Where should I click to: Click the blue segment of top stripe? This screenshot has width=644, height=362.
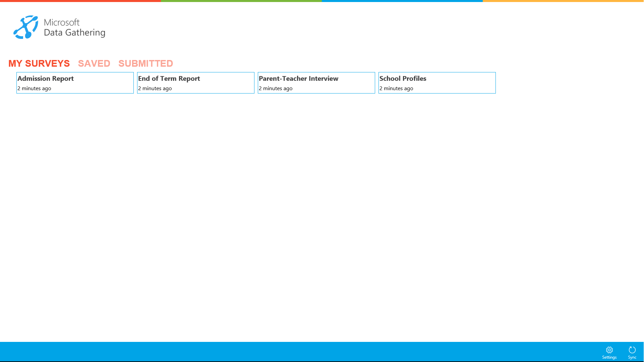[x=402, y=1]
